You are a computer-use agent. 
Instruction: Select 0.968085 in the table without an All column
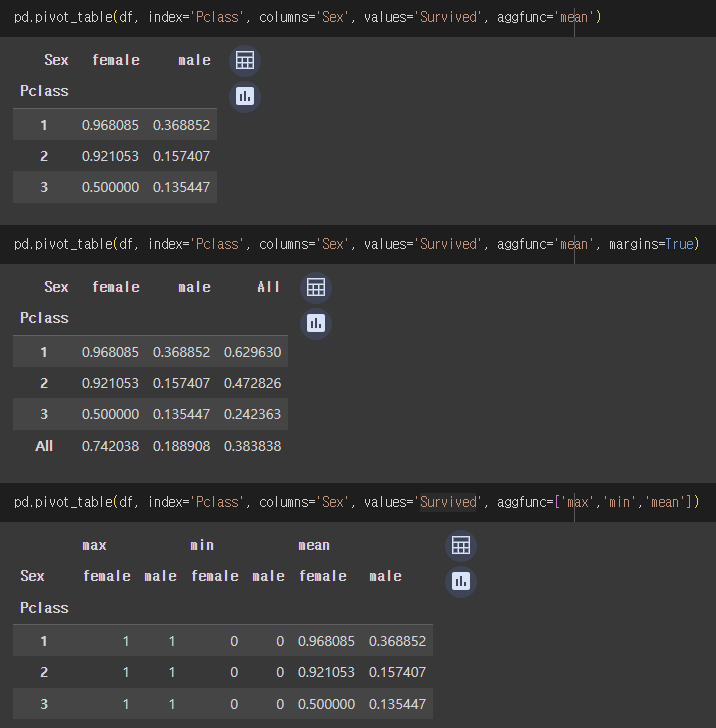(x=110, y=125)
